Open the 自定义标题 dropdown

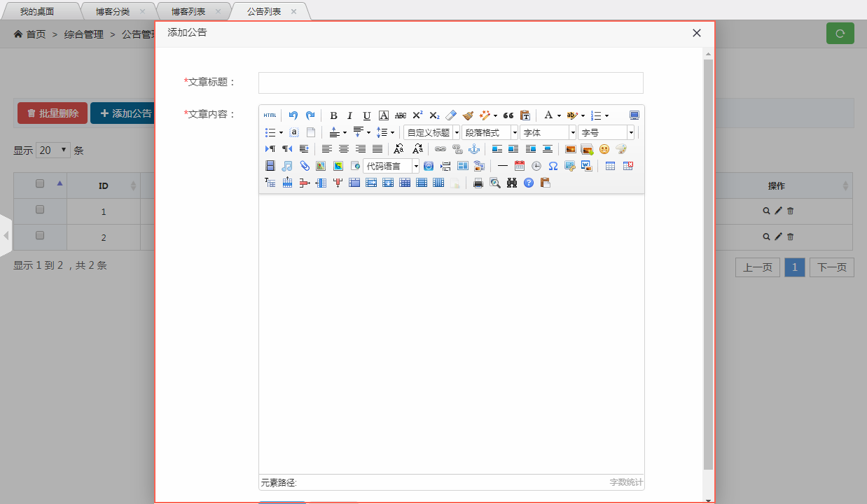(431, 132)
